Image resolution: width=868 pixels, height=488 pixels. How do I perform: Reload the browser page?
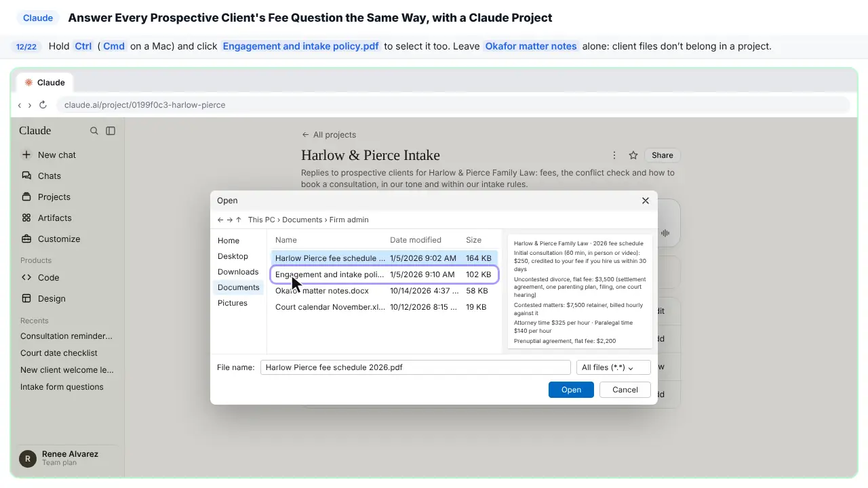pos(43,105)
